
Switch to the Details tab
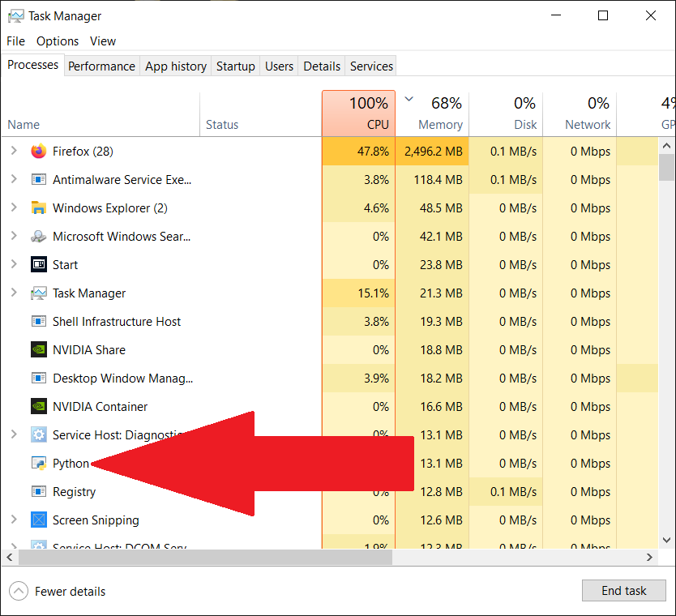click(322, 66)
